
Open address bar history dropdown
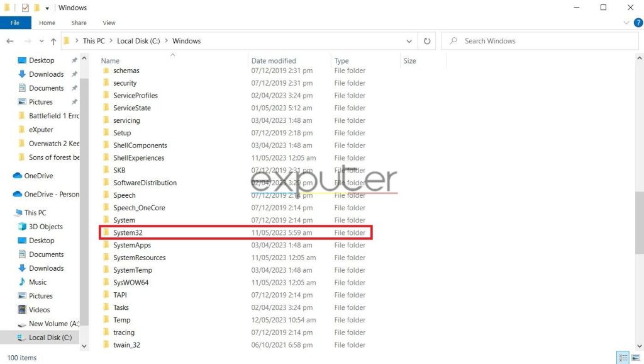click(x=409, y=41)
